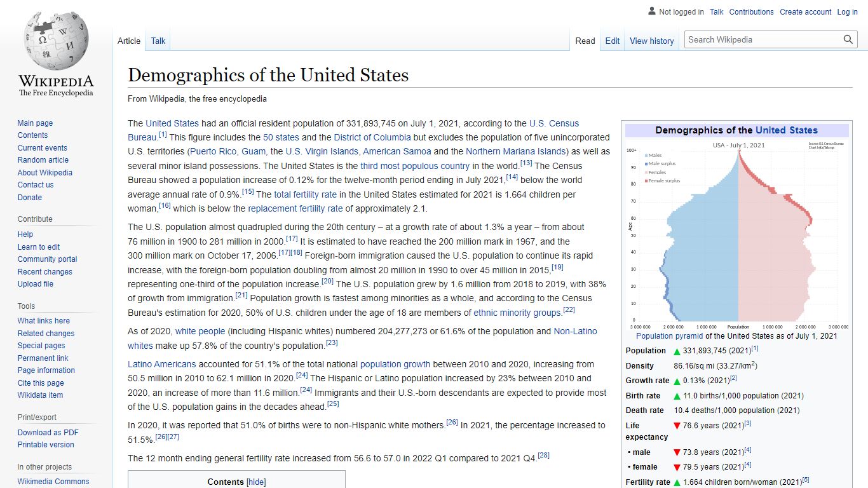
Task: Open Contents in sidebar
Action: click(32, 135)
